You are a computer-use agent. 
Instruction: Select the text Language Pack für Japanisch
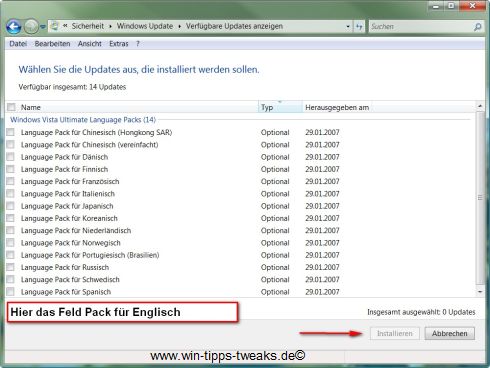pos(67,206)
